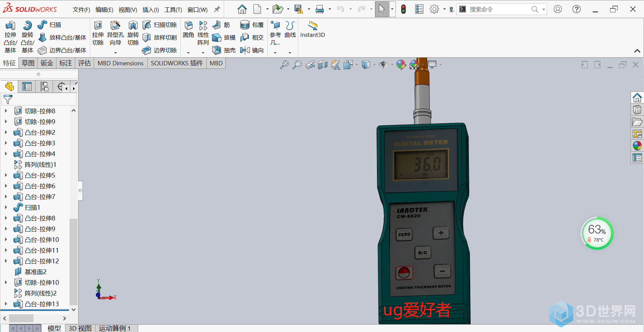644x332 pixels.
Task: Select the Draft (拔模) tool
Action: pos(224,38)
